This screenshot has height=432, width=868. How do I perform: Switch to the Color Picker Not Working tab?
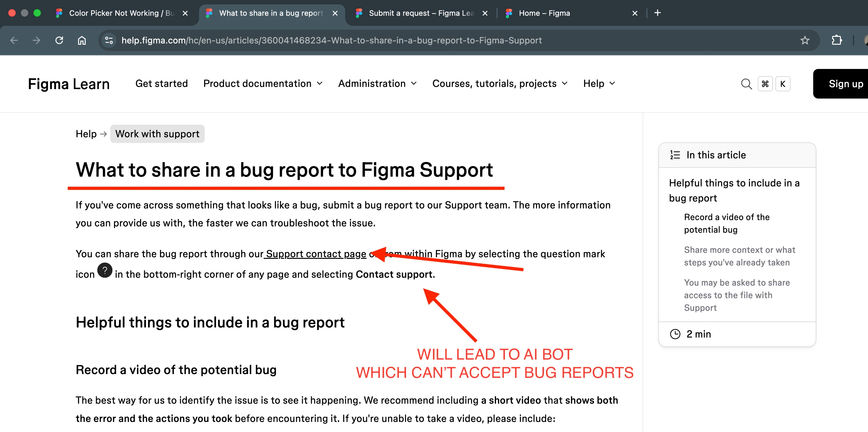tap(121, 13)
